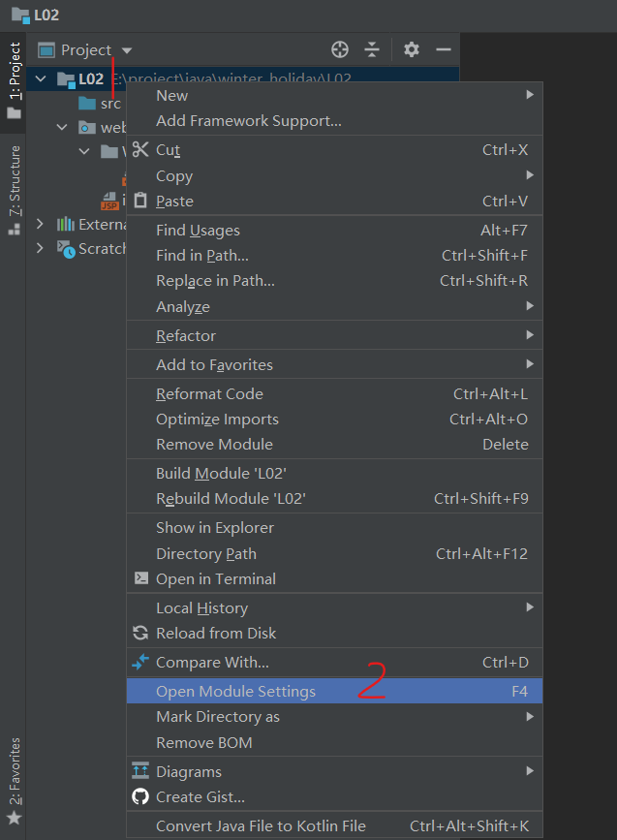This screenshot has height=840, width=617.
Task: Expand the Analyze submenu arrow
Action: (530, 306)
